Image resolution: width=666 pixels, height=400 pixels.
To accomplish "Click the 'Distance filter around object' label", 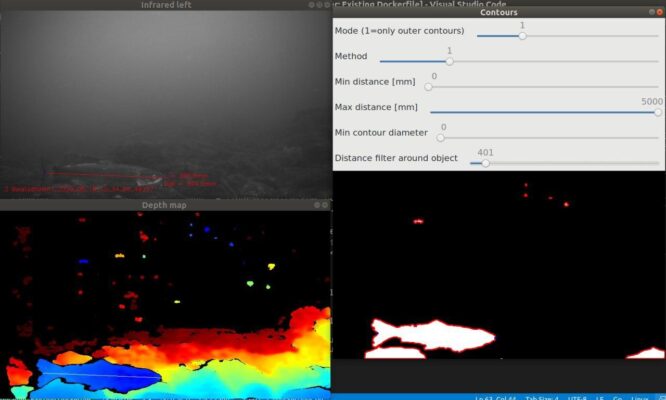I will pyautogui.click(x=396, y=158).
